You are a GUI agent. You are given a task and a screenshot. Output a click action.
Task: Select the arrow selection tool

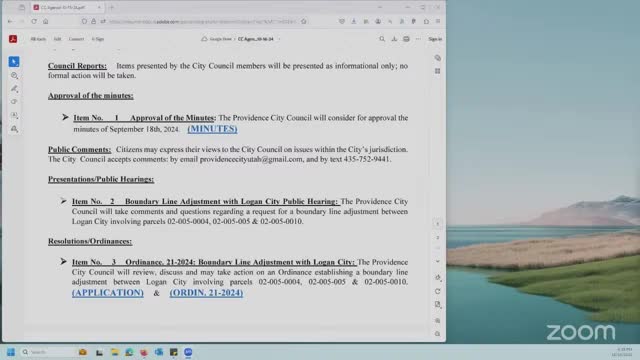[14, 62]
